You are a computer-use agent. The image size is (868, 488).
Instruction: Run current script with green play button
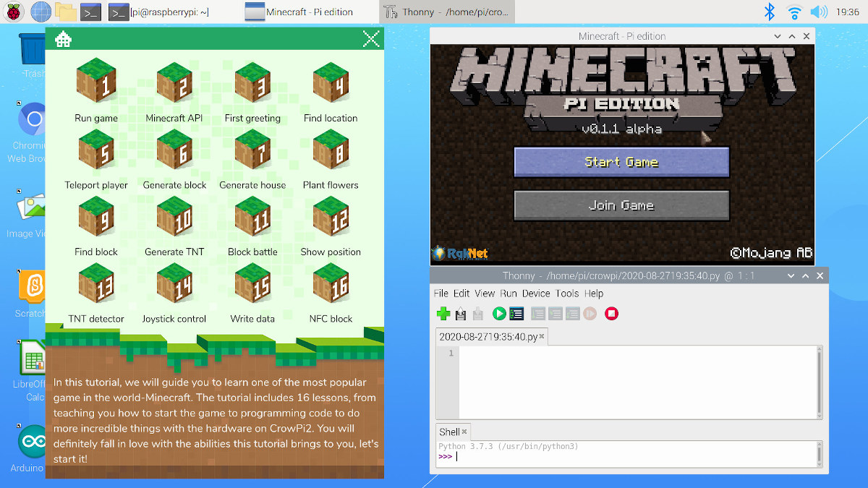pos(499,314)
